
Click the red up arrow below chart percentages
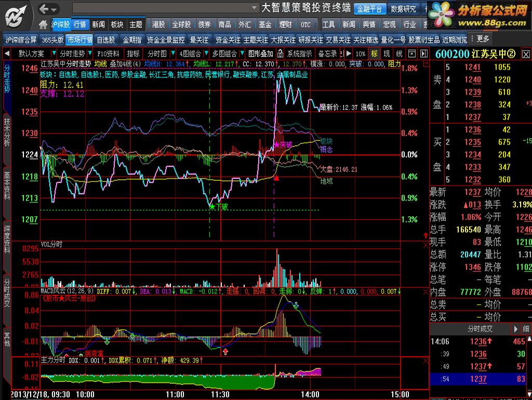(425, 235)
